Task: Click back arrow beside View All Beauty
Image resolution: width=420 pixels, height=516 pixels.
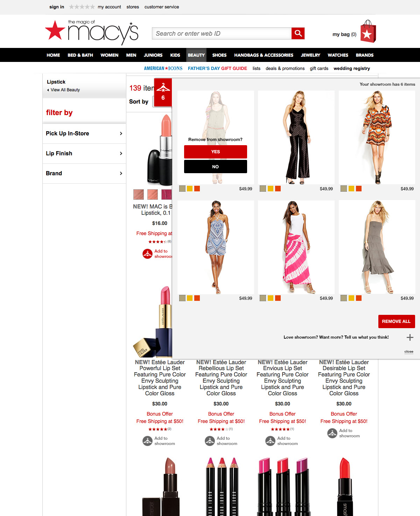Action: click(x=48, y=90)
